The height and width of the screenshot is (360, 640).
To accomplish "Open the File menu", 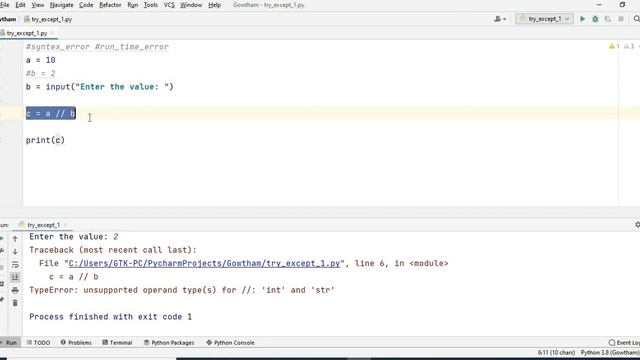I will (4, 5).
